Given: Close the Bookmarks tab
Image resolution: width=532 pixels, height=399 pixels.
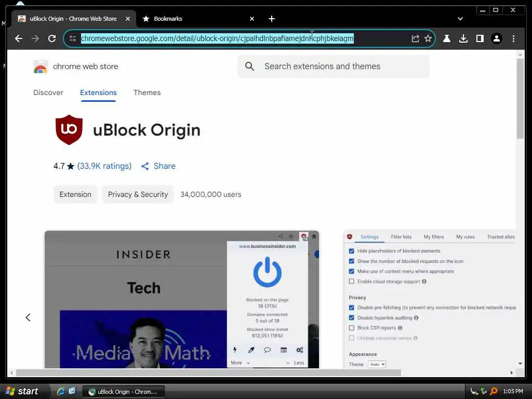Looking at the screenshot, I should pyautogui.click(x=252, y=19).
